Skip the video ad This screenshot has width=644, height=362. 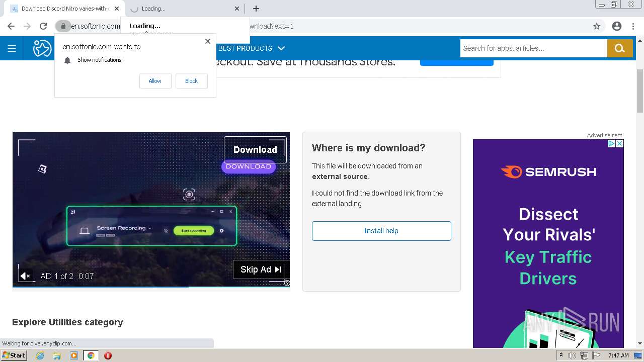261,269
